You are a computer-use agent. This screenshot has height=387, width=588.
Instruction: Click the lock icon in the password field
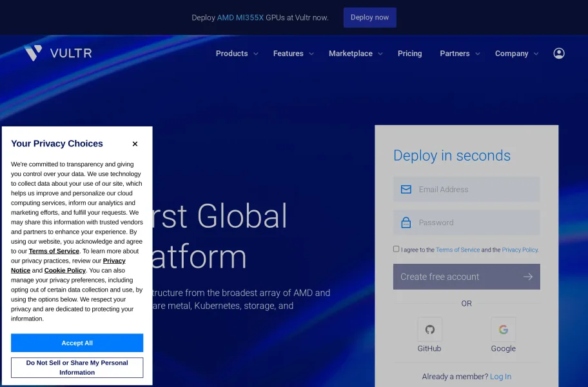click(406, 223)
